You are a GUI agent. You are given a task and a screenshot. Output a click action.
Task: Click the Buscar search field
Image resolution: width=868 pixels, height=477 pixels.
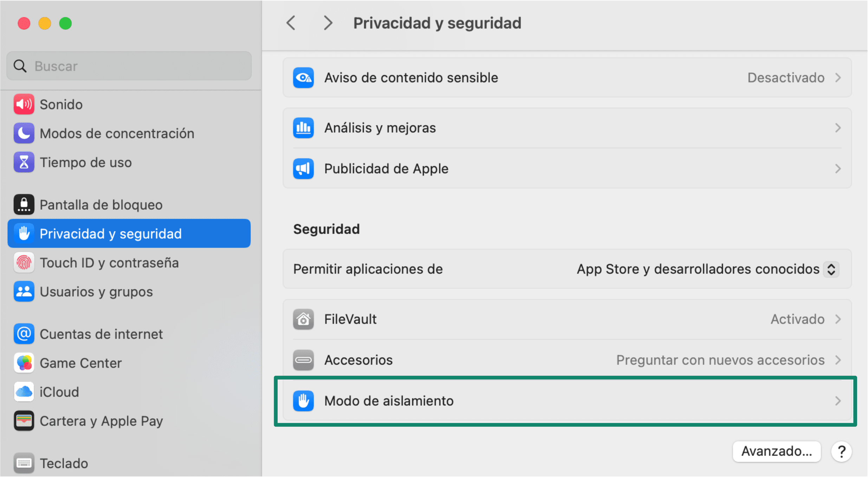click(129, 66)
